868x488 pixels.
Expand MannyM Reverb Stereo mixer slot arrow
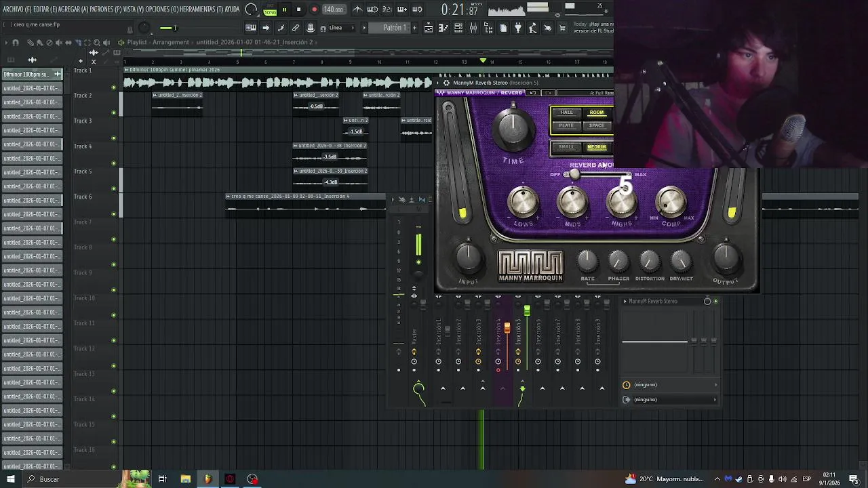[625, 302]
